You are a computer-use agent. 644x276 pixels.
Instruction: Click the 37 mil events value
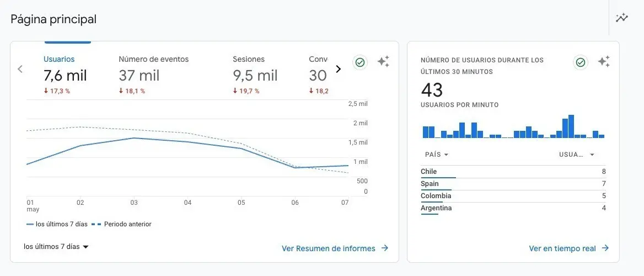pyautogui.click(x=139, y=76)
